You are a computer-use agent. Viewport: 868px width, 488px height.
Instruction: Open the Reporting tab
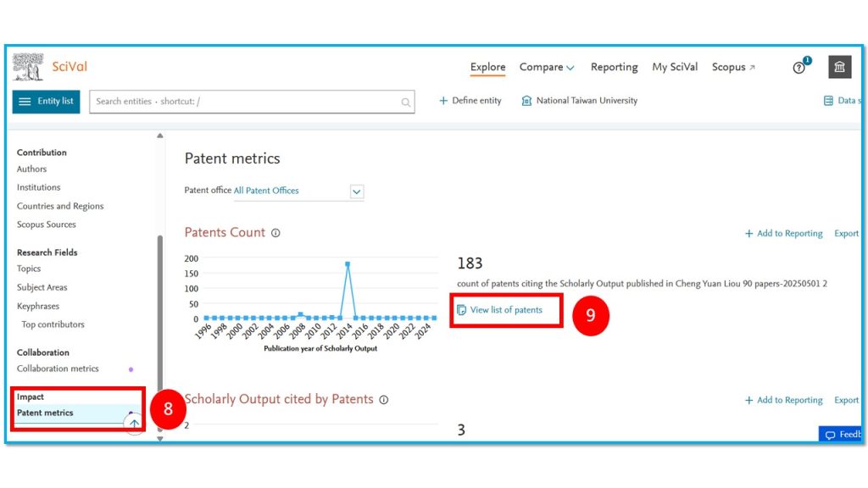614,67
